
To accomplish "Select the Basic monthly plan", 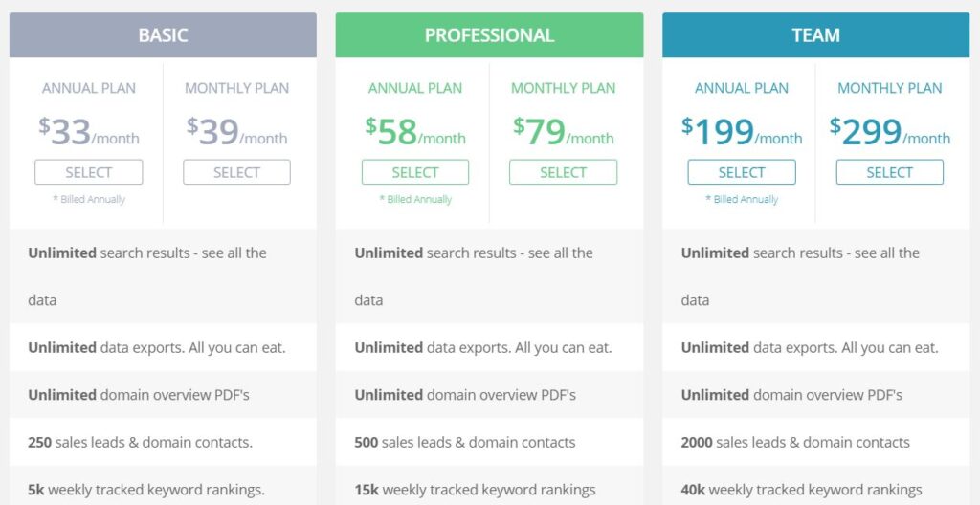I will tap(236, 172).
